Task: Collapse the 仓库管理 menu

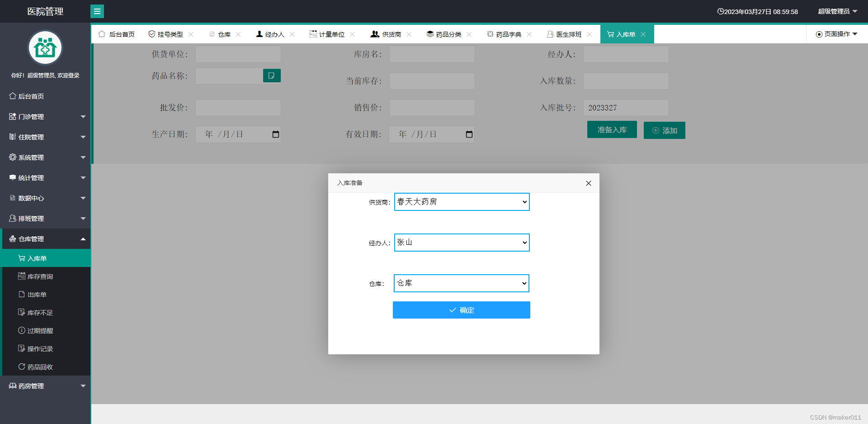Action: coord(45,239)
